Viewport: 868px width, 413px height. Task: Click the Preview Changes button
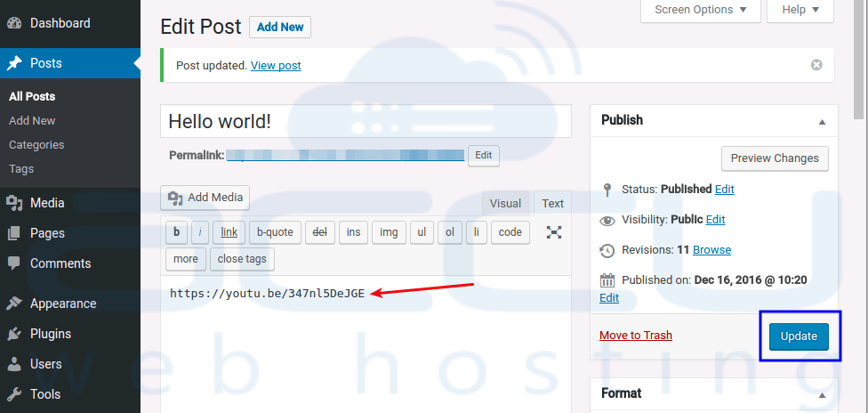click(x=775, y=158)
